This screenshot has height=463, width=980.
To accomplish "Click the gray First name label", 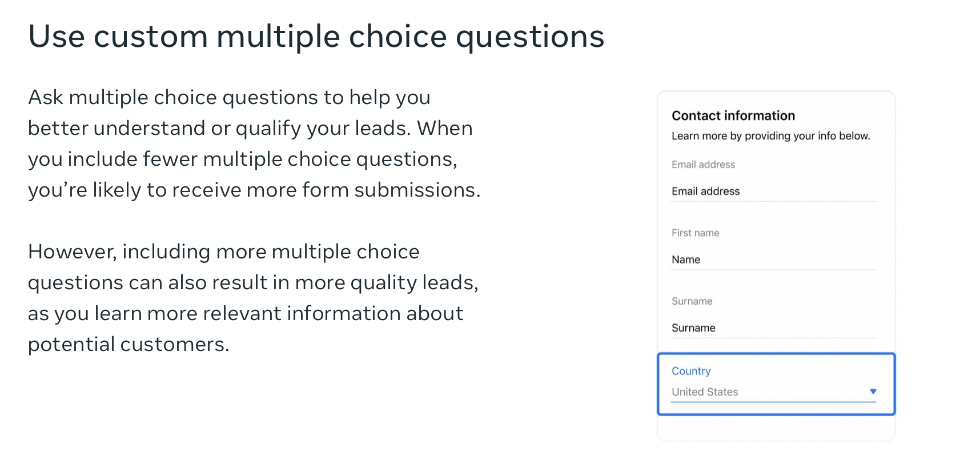I will click(695, 233).
